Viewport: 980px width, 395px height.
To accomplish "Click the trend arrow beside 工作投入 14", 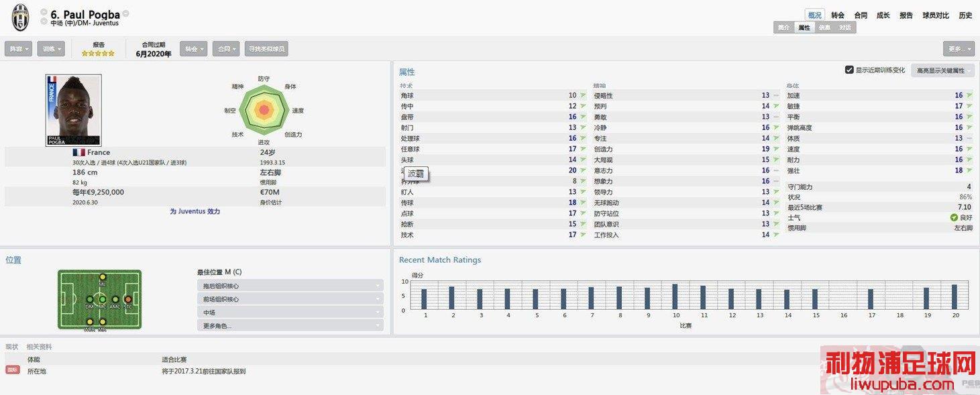I will (x=776, y=235).
